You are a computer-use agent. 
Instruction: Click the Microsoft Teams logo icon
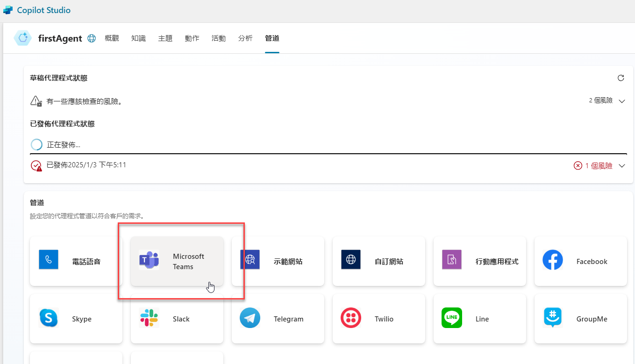149,259
